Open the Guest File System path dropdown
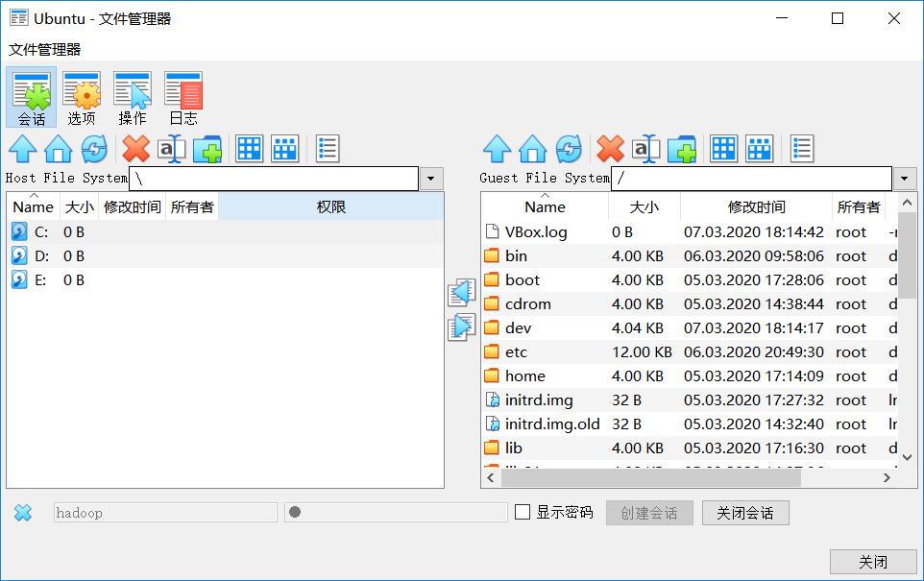 click(903, 178)
